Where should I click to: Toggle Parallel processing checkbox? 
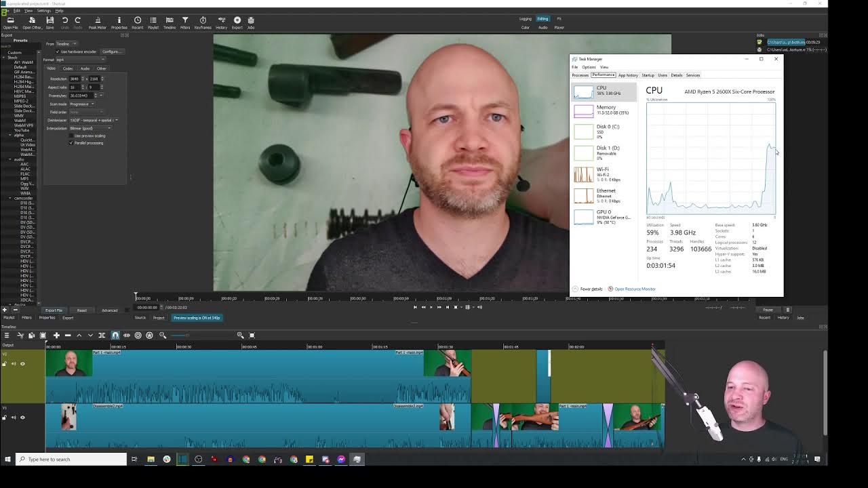tap(71, 143)
